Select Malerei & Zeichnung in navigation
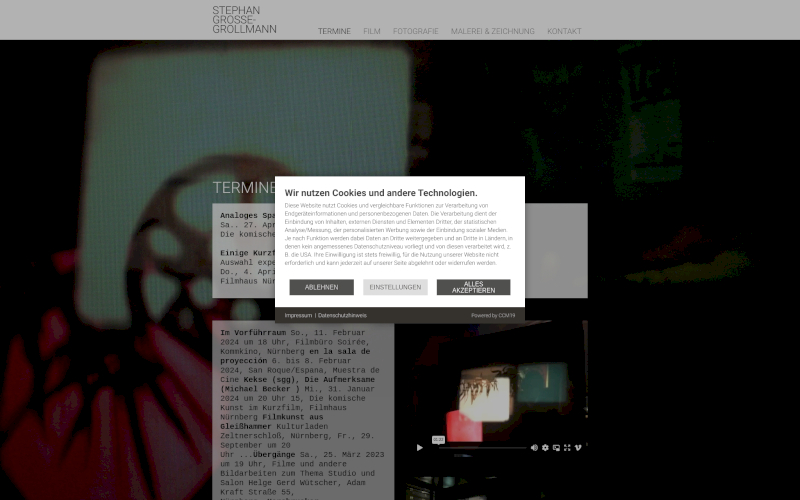Screen dimensions: 800x500 [x=492, y=31]
